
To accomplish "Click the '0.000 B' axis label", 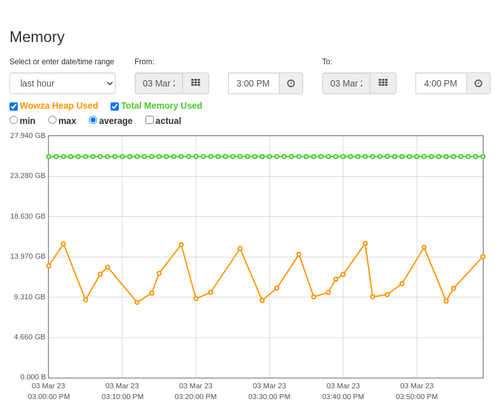I will 33,377.
